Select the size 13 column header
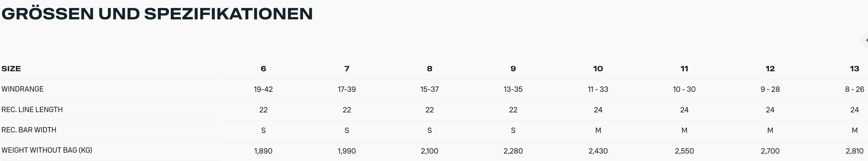868x161 pixels. [x=855, y=69]
